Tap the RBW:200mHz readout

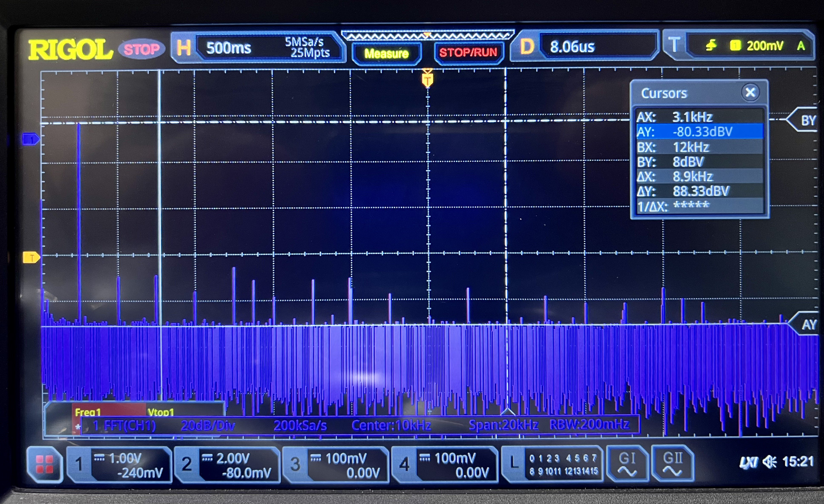[x=590, y=424]
